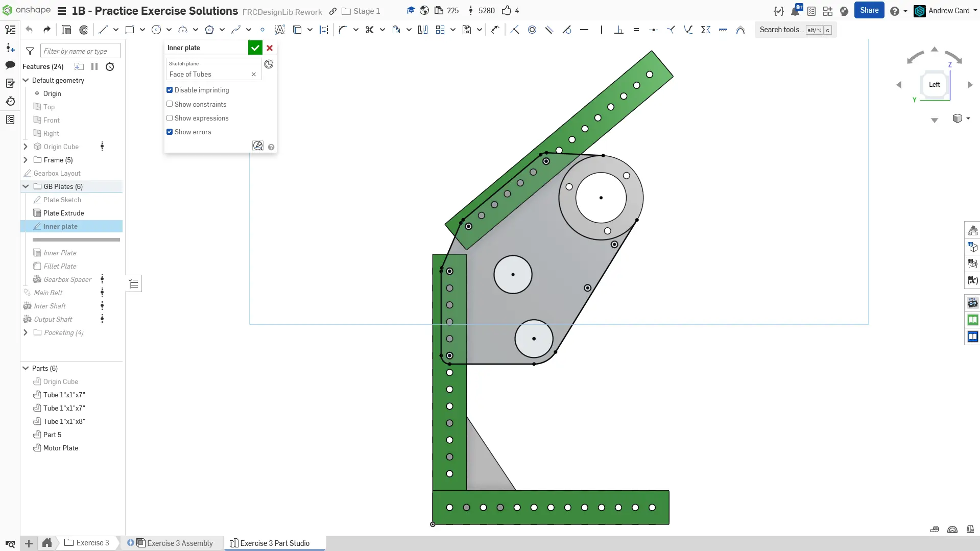Expand the Frame (5) folder
The width and height of the screenshot is (980, 551).
(26, 160)
